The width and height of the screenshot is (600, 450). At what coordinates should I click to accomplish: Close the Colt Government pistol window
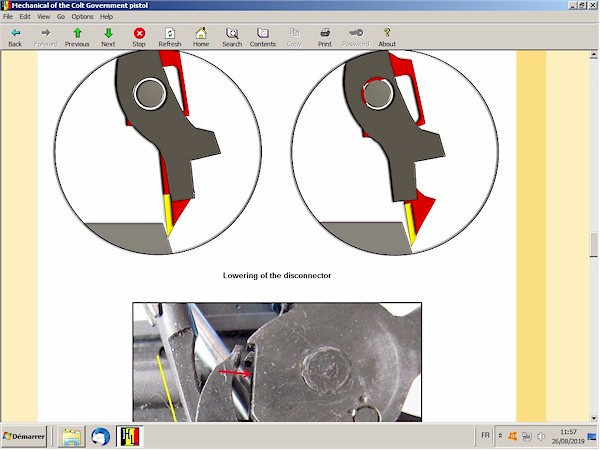coord(592,5)
